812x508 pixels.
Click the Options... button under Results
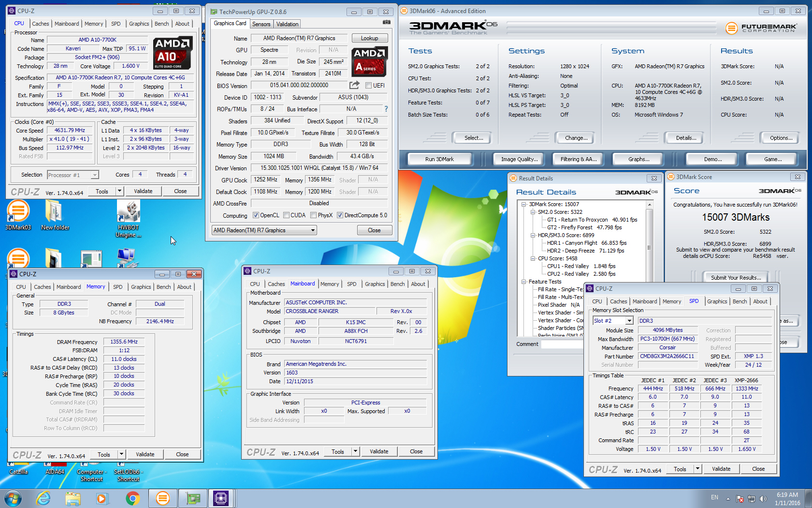(781, 138)
